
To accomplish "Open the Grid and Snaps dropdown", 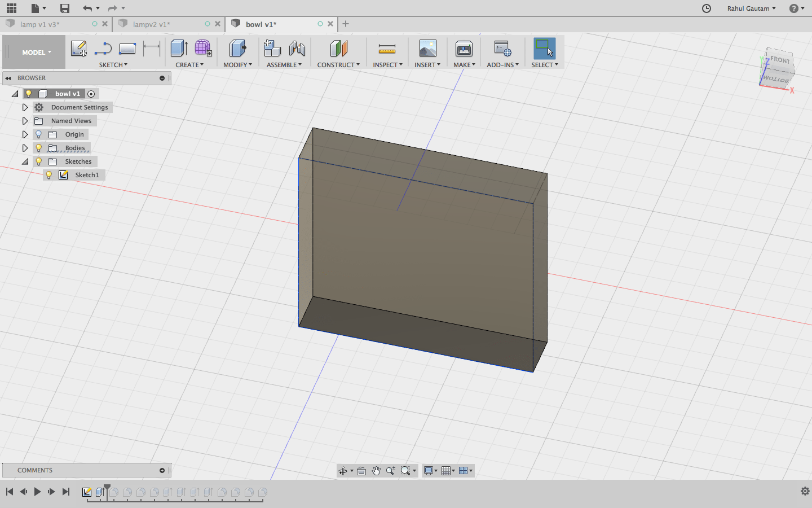I will pyautogui.click(x=448, y=471).
